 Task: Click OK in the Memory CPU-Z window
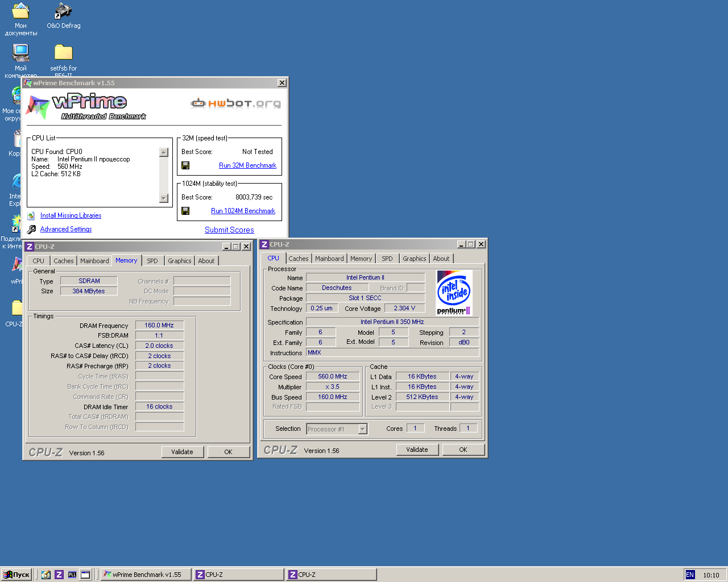coord(228,452)
